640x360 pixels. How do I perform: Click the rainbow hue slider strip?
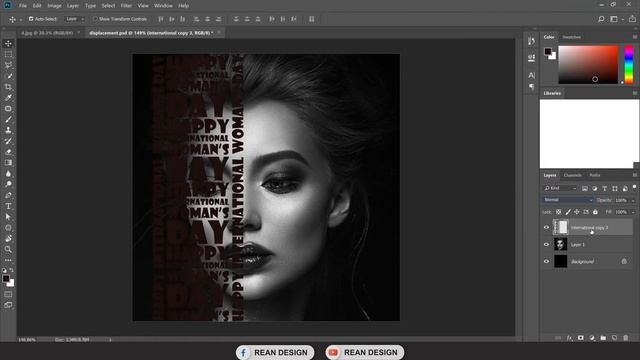[629, 65]
